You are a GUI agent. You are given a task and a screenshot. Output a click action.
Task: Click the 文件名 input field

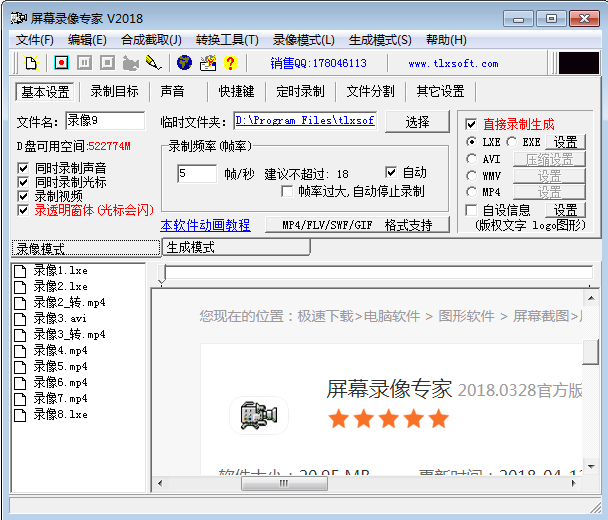click(105, 121)
